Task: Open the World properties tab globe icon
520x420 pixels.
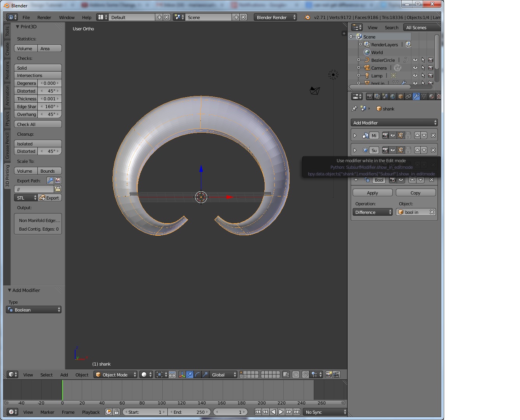Action: point(393,96)
